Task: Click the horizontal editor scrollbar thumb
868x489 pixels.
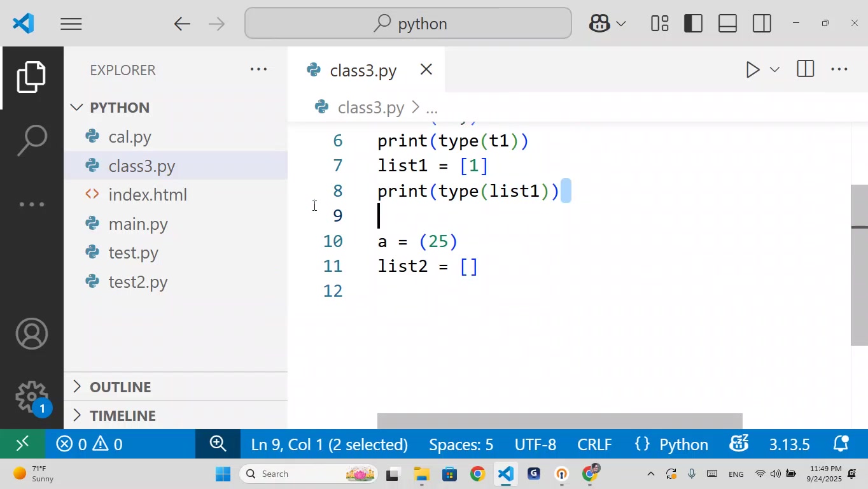Action: pyautogui.click(x=560, y=421)
